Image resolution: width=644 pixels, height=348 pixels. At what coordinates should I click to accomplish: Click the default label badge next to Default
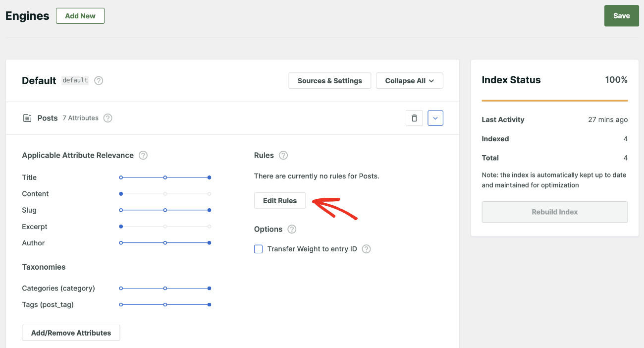click(x=75, y=80)
